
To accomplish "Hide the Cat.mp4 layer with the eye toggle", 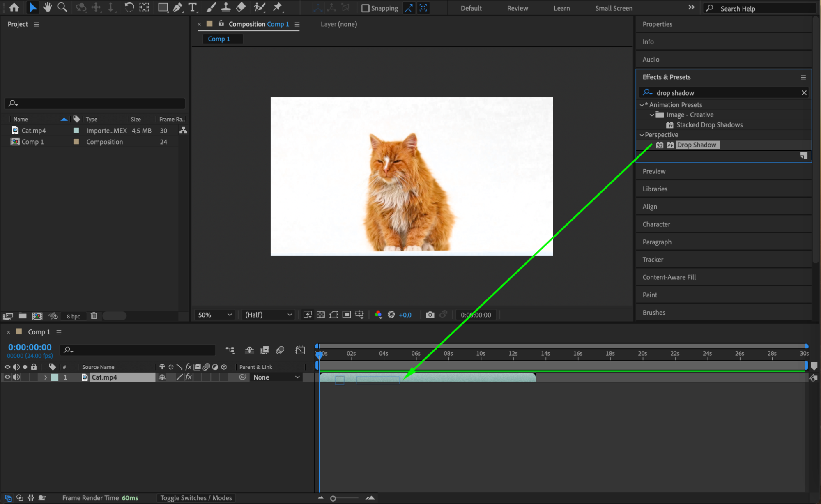I will 7,377.
